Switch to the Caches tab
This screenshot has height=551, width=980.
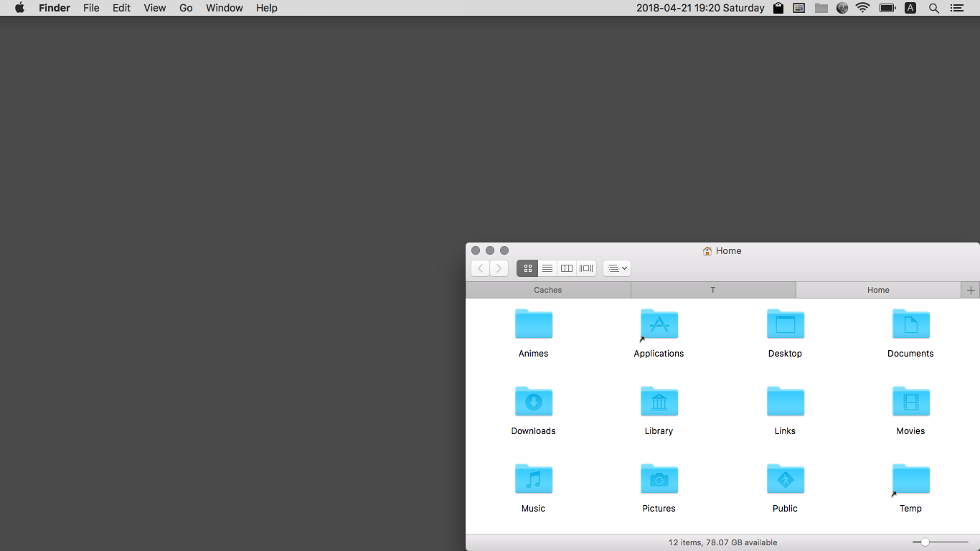(548, 290)
